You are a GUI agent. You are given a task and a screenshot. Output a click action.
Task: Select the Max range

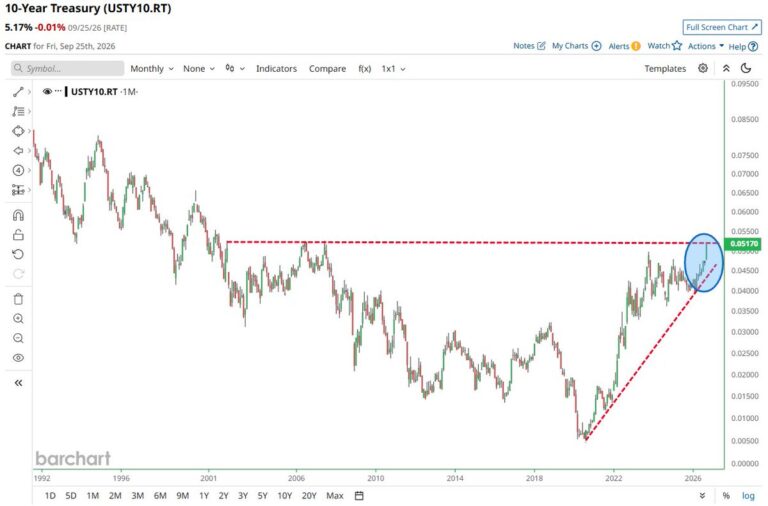[335, 496]
